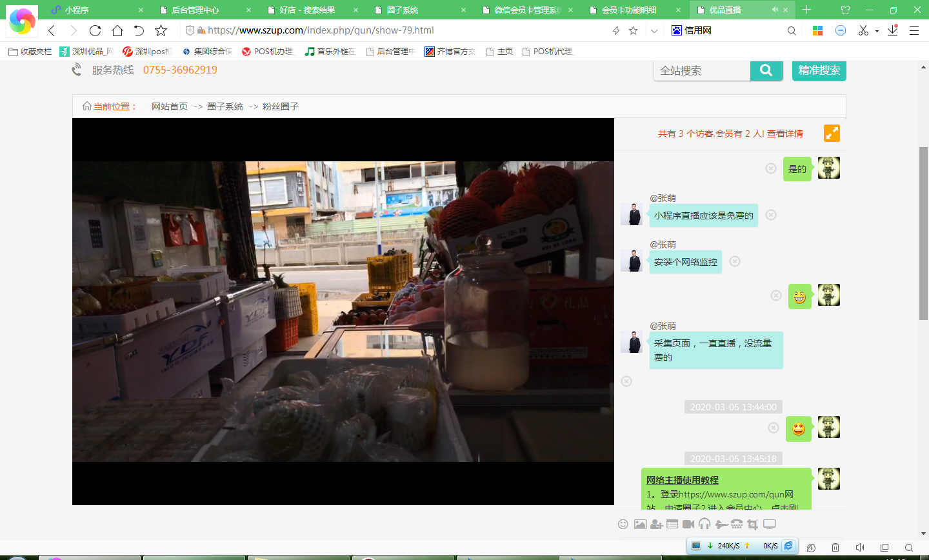Click the orange expand fullscreen icon
929x560 pixels.
coord(832,134)
